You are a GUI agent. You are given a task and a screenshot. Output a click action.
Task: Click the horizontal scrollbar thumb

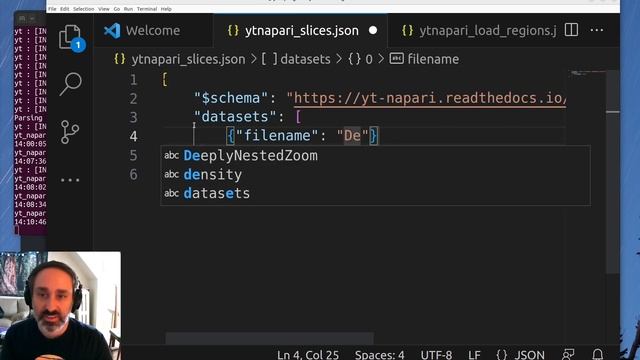269,338
